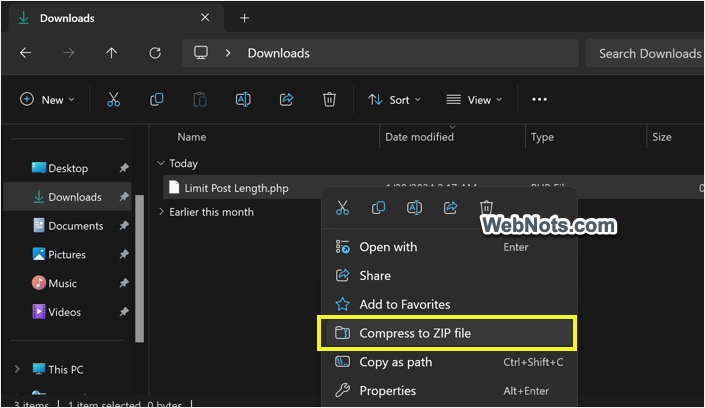
Task: Open Videos in the sidebar
Action: tap(67, 312)
